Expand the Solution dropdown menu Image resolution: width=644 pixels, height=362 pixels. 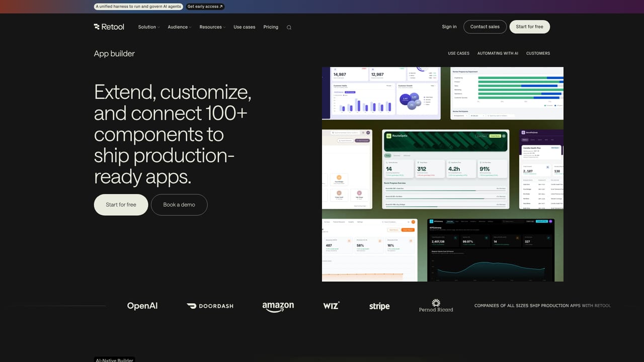tap(149, 27)
